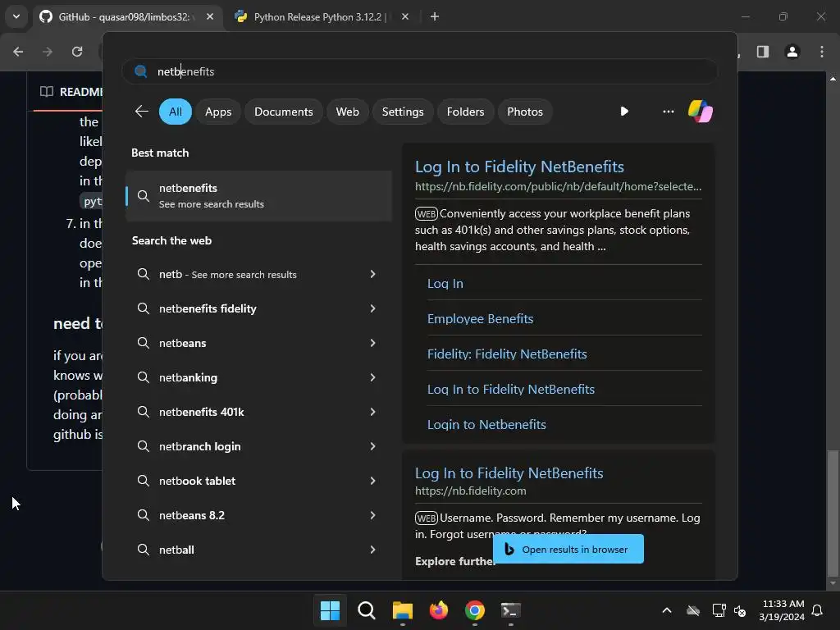The height and width of the screenshot is (630, 840).
Task: Open the three-dot options in search panel
Action: pyautogui.click(x=668, y=112)
